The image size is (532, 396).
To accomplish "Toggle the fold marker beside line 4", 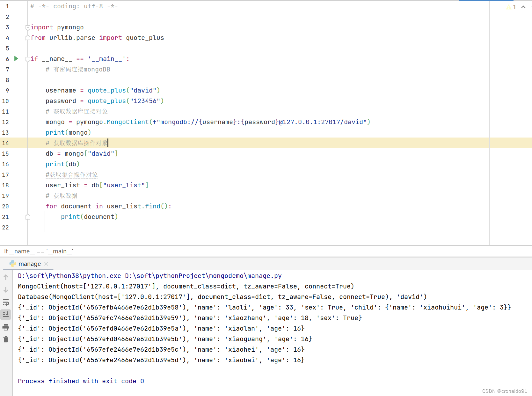I will [x=28, y=38].
